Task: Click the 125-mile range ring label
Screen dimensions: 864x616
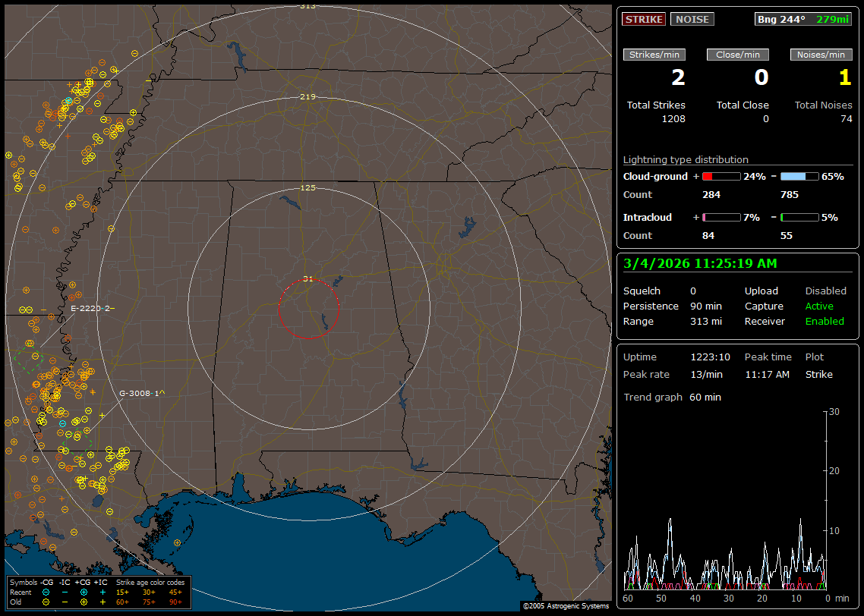Action: coord(308,187)
